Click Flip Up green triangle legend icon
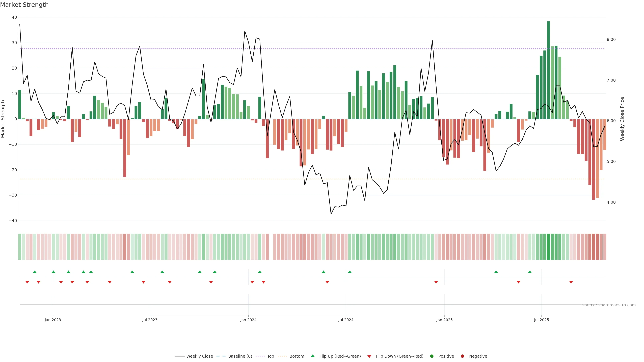644x362 pixels. pos(312,356)
